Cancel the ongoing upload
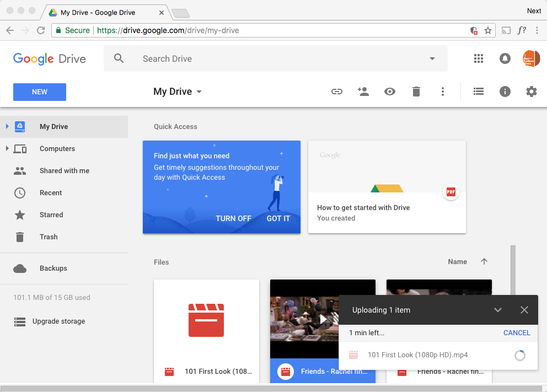The image size is (547, 392). pos(517,333)
